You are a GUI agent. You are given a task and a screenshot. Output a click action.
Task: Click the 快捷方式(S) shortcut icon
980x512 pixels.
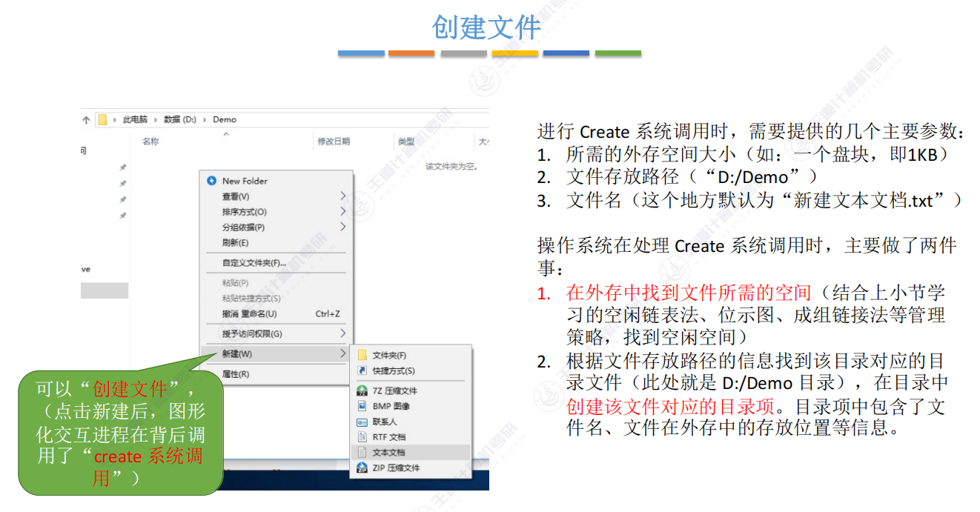coord(362,370)
